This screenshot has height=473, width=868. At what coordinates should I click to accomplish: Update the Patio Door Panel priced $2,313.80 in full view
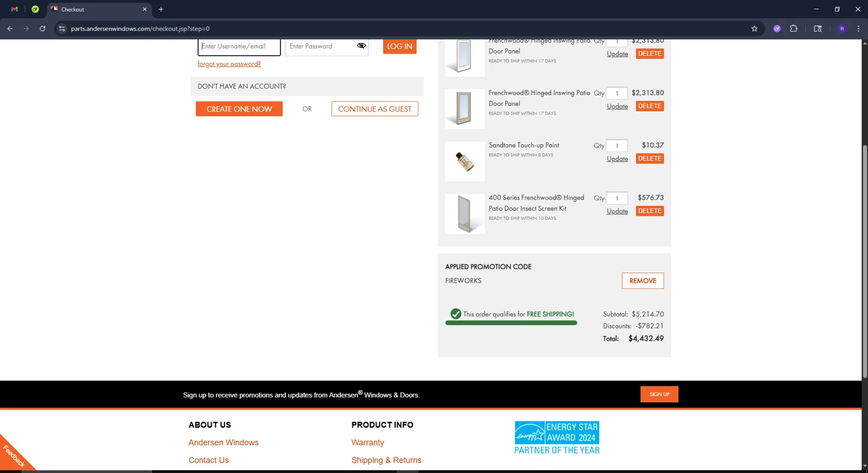click(617, 106)
